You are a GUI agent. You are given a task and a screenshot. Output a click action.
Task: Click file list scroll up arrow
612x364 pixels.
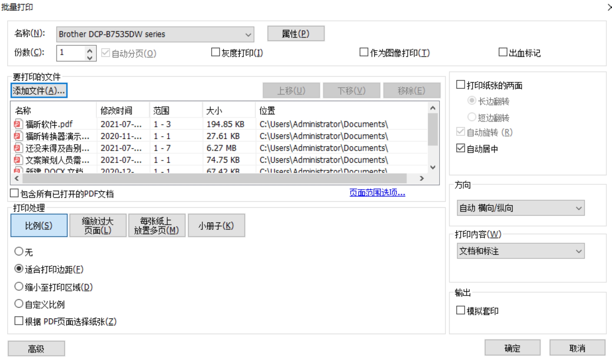coord(433,108)
